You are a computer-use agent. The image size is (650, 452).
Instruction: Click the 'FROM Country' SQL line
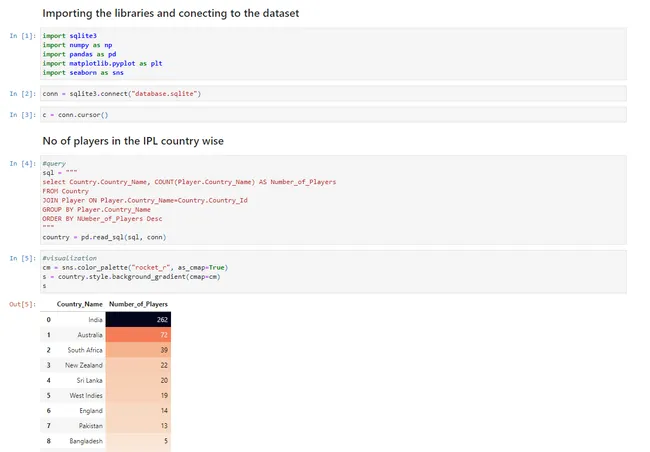tap(65, 191)
